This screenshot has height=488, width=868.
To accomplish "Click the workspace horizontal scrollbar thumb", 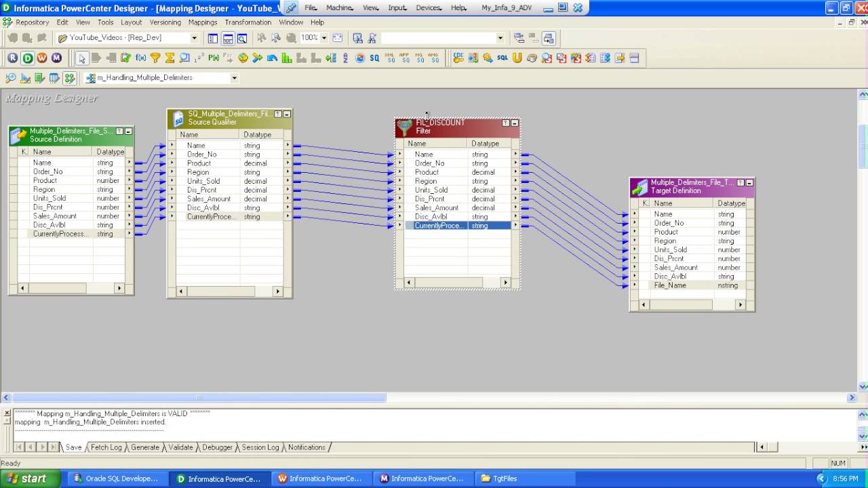I will (x=199, y=398).
